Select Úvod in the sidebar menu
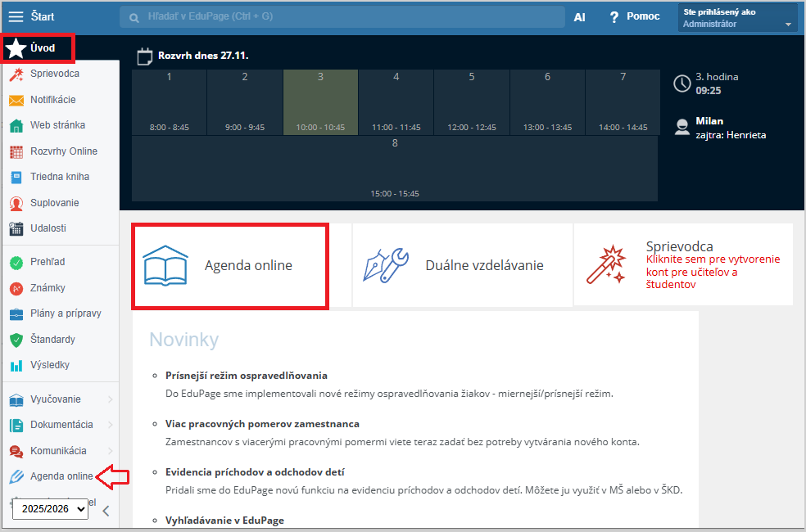 point(41,48)
